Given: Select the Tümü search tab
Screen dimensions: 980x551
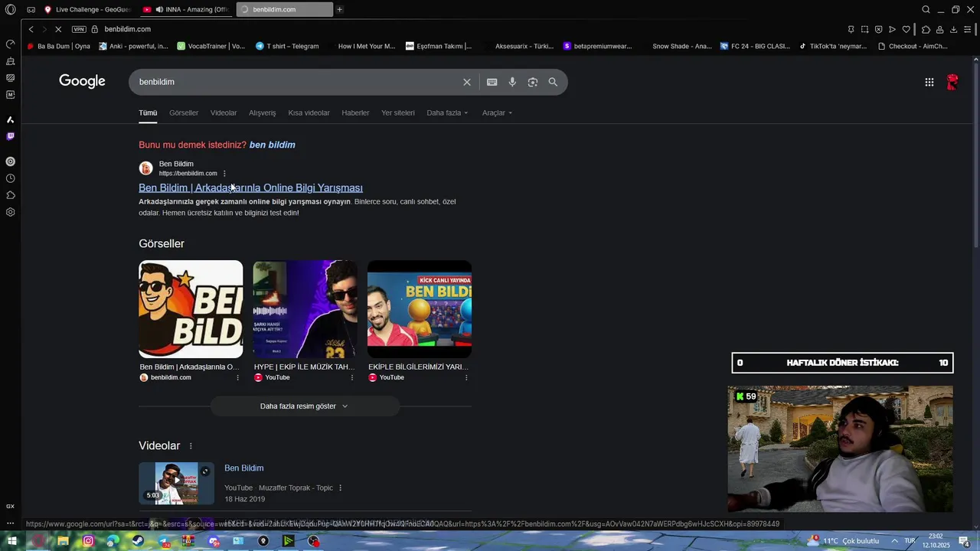Looking at the screenshot, I should (148, 112).
